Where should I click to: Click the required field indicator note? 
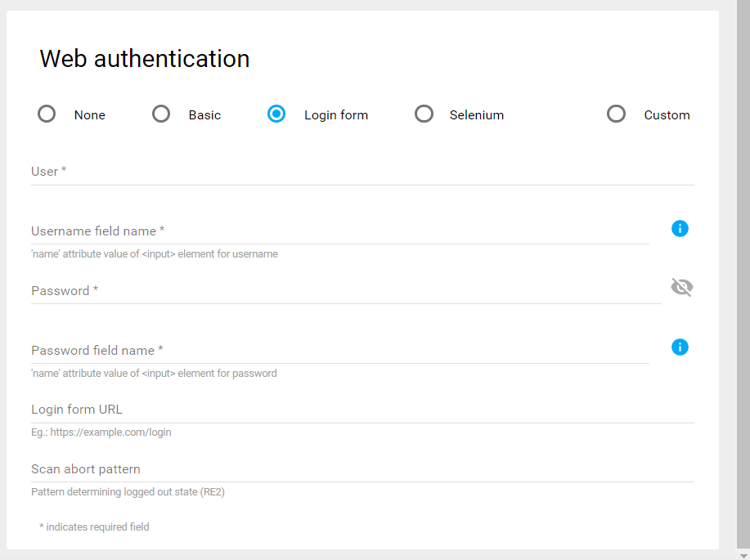coord(94,527)
